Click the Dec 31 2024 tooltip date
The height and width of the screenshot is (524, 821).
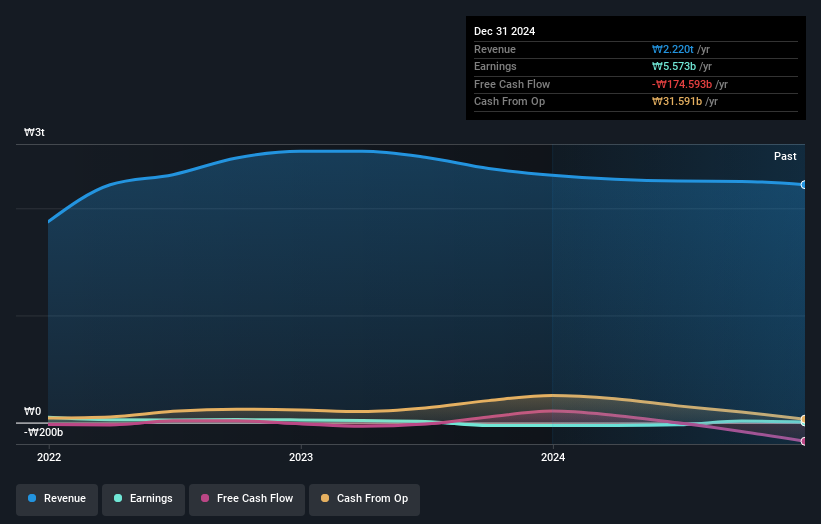[504, 31]
